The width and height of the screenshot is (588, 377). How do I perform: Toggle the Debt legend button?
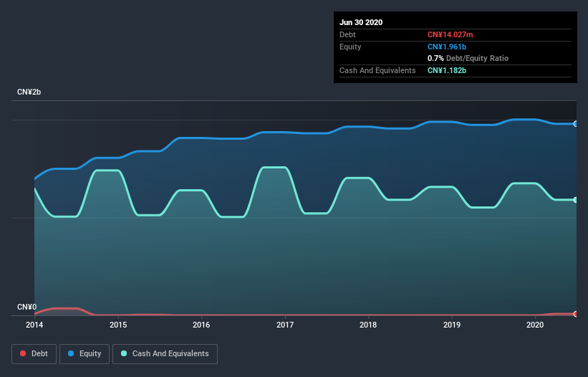coord(34,354)
